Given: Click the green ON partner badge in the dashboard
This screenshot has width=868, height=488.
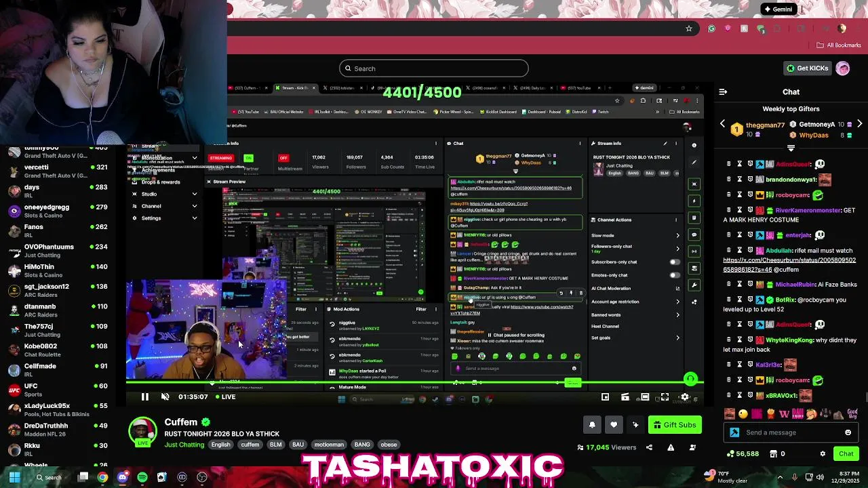Looking at the screenshot, I should [x=248, y=158].
